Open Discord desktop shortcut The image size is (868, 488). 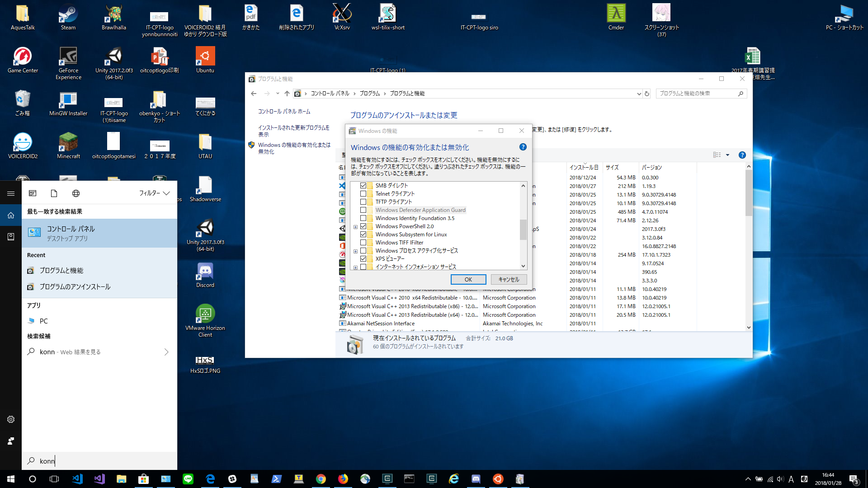point(205,274)
